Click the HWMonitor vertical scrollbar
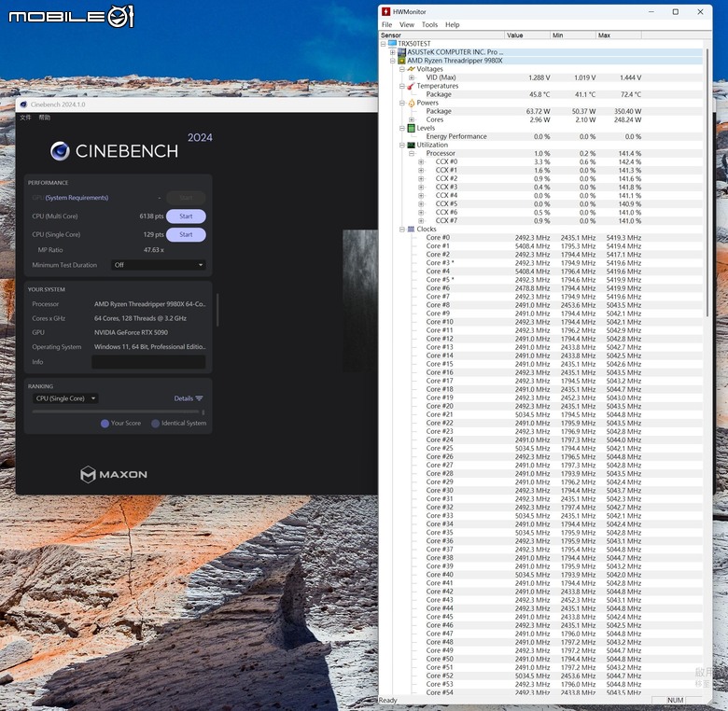Image resolution: width=728 pixels, height=711 pixels. 707,183
